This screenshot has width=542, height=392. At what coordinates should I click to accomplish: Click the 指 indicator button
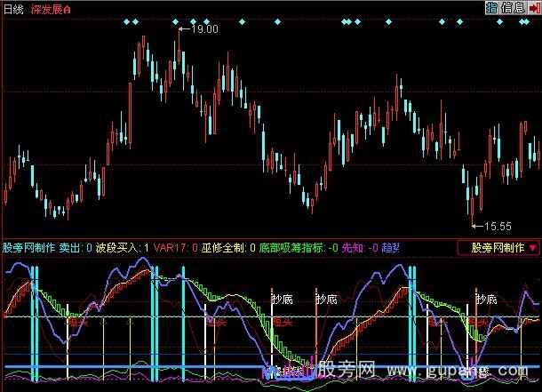pyautogui.click(x=491, y=7)
